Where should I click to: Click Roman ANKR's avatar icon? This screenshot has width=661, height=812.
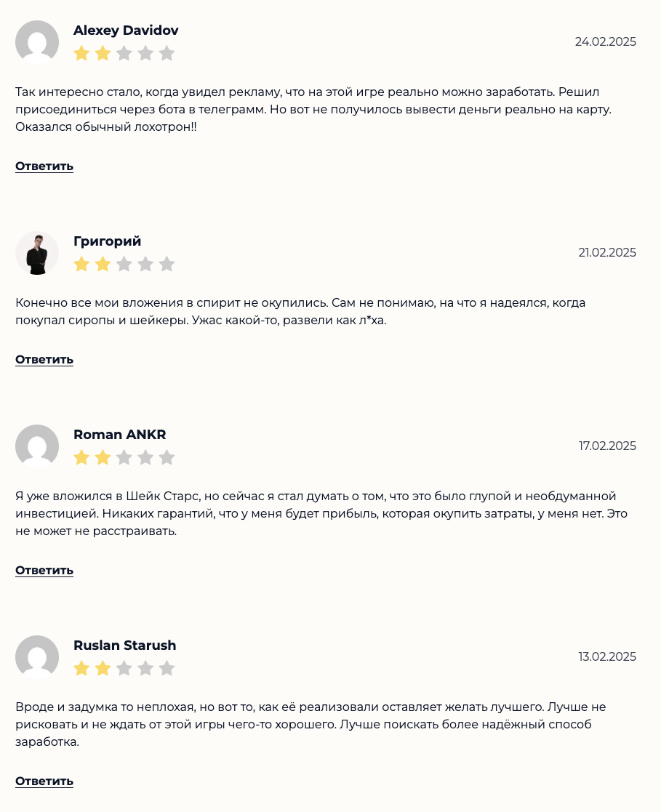click(x=37, y=446)
